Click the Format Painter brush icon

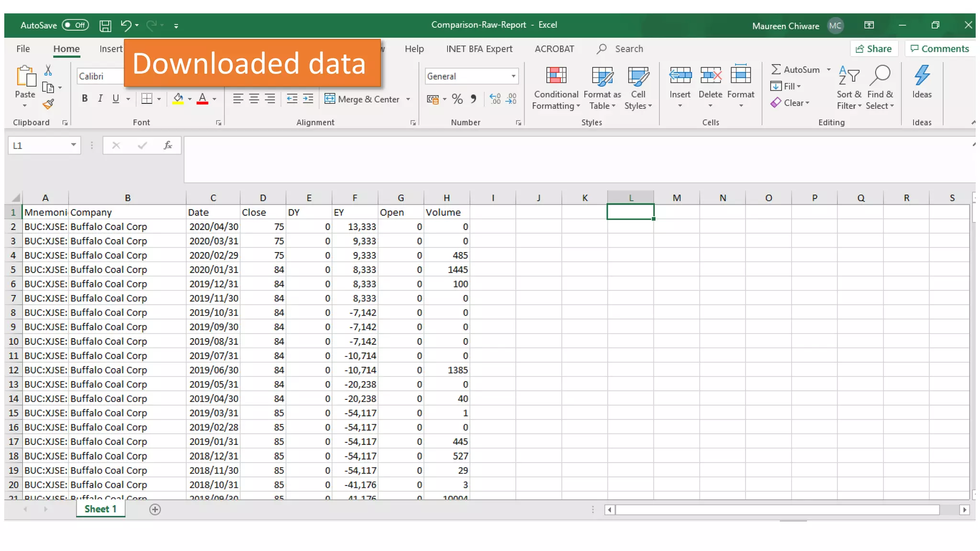point(48,104)
